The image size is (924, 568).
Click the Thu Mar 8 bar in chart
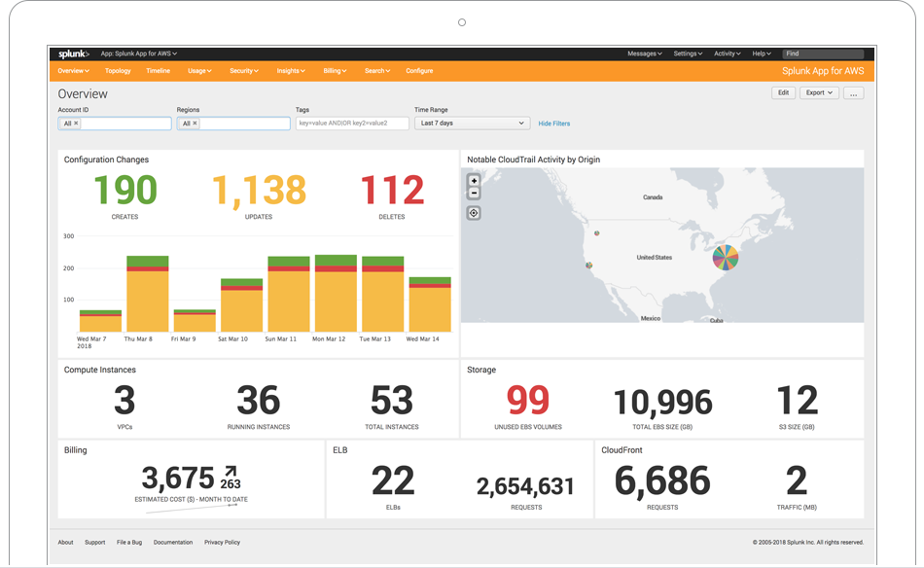point(147,294)
